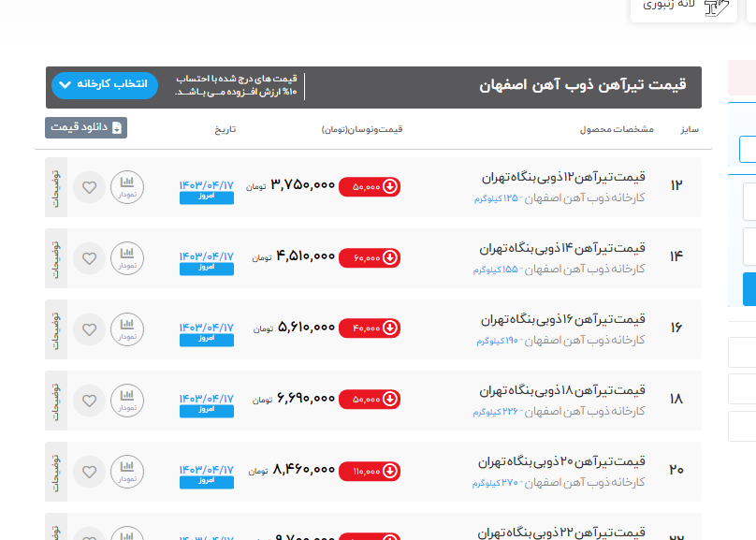Viewport: 756px width, 540px height.
Task: Open the انتخاب کارخانه factory dropdown
Action: pos(105,85)
